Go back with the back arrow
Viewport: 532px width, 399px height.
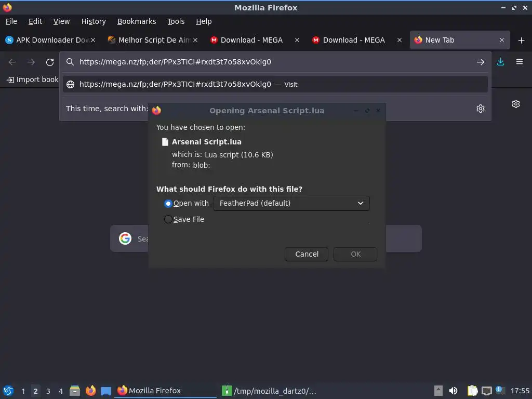pos(12,62)
